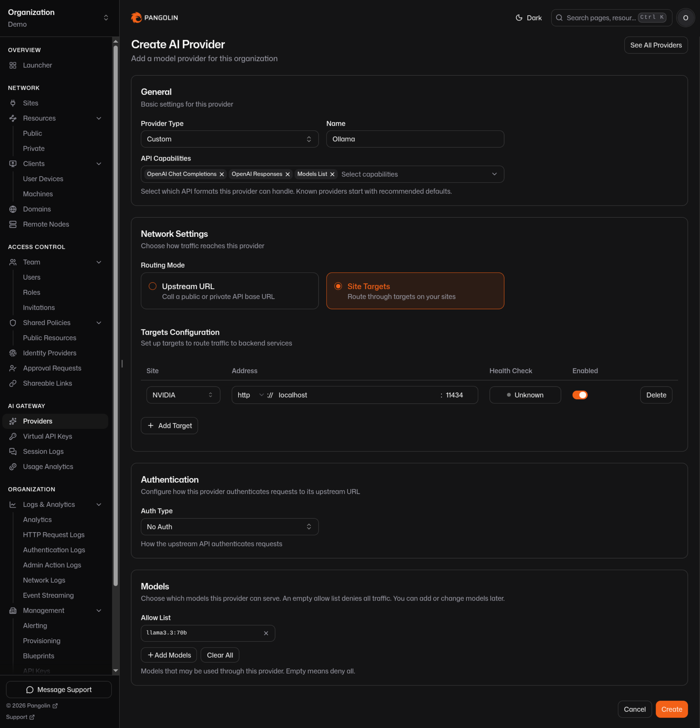Open Public resources in sidebar
The width and height of the screenshot is (700, 728).
(x=33, y=133)
